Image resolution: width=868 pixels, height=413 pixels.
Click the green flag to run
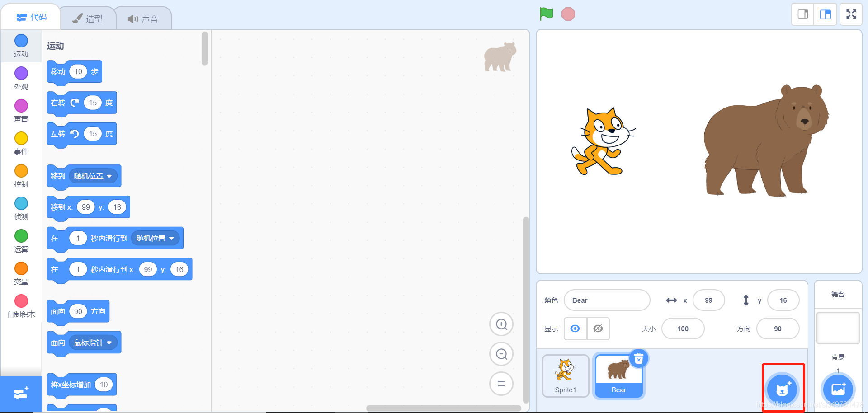pos(546,14)
